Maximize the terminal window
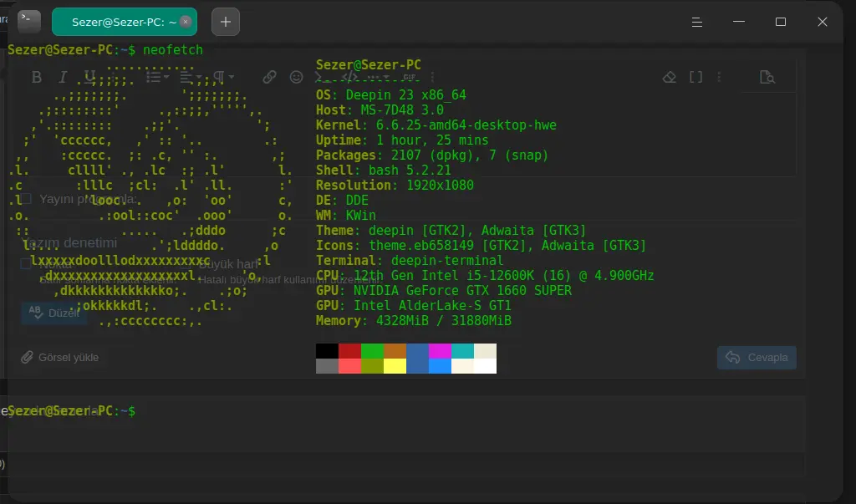Image resolution: width=856 pixels, height=504 pixels. (781, 22)
